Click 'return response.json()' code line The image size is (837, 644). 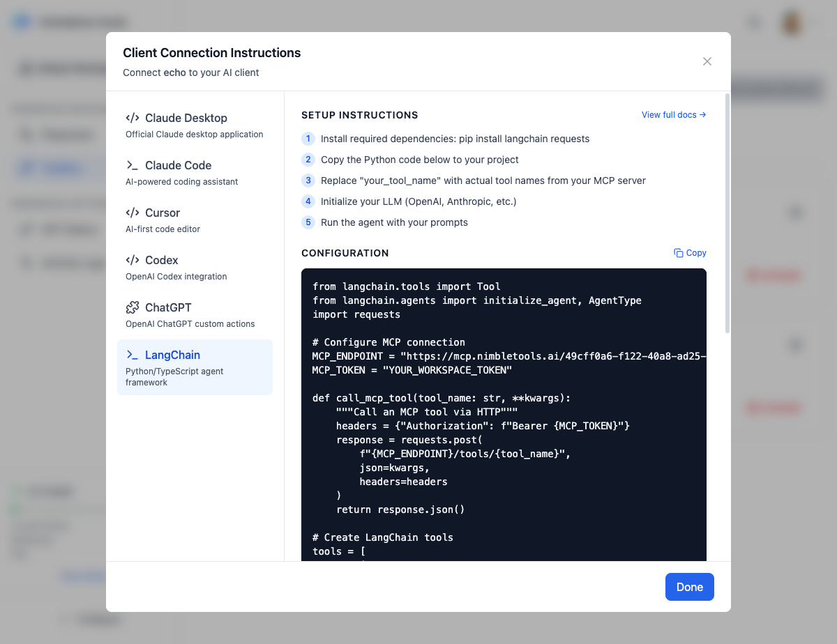(400, 509)
